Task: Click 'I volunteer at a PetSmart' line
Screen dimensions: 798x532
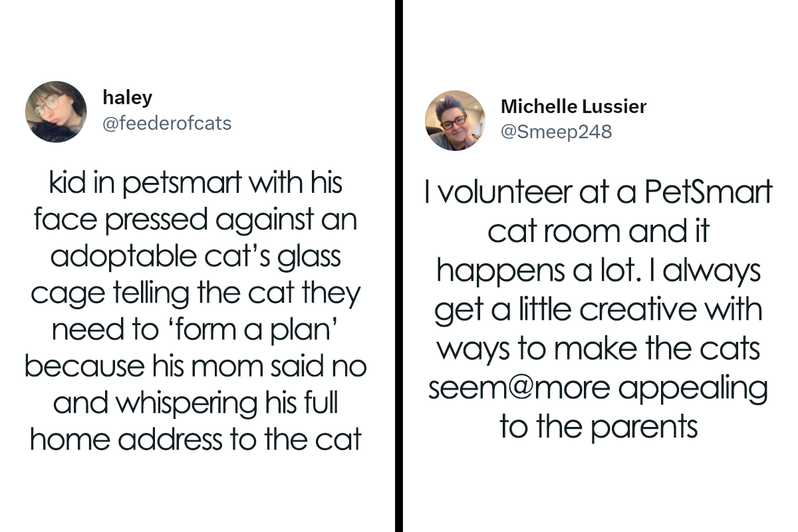Action: point(598,194)
